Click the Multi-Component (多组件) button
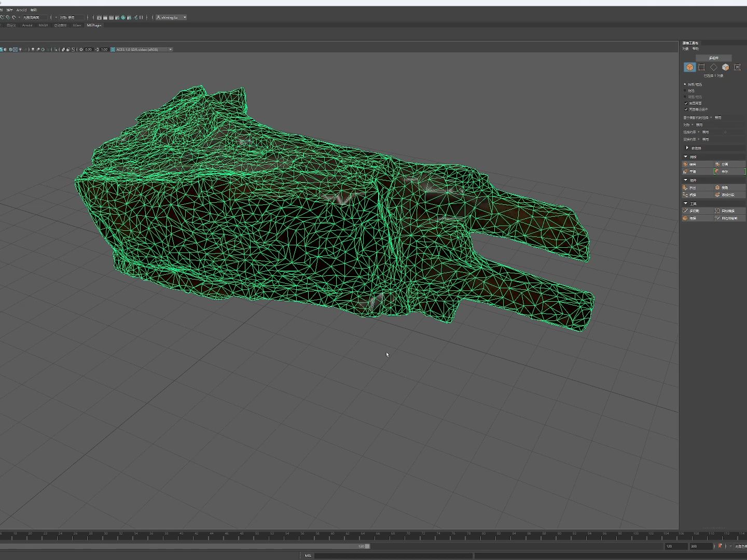The height and width of the screenshot is (560, 747). coord(713,58)
